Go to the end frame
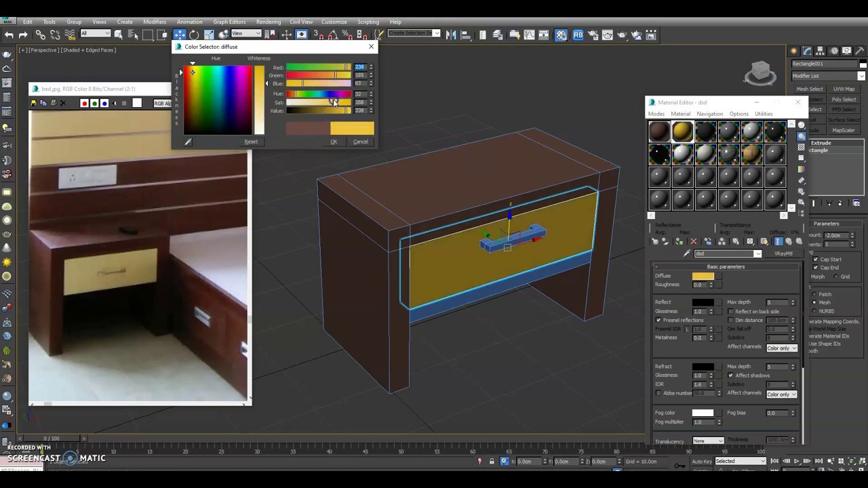Screen dimensions: 868x488 818,461
